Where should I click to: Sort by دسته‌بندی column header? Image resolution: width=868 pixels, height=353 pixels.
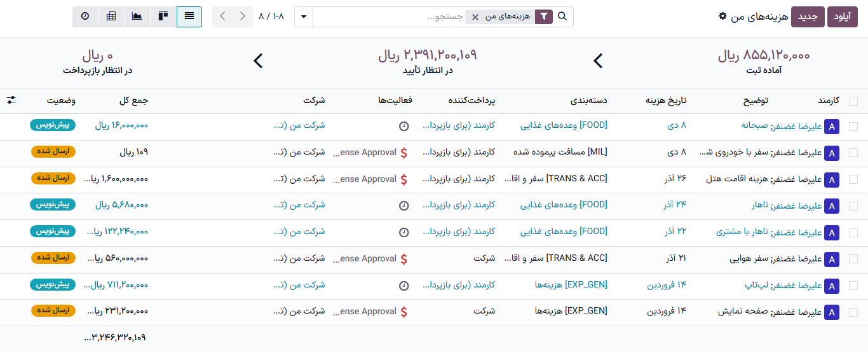[589, 100]
